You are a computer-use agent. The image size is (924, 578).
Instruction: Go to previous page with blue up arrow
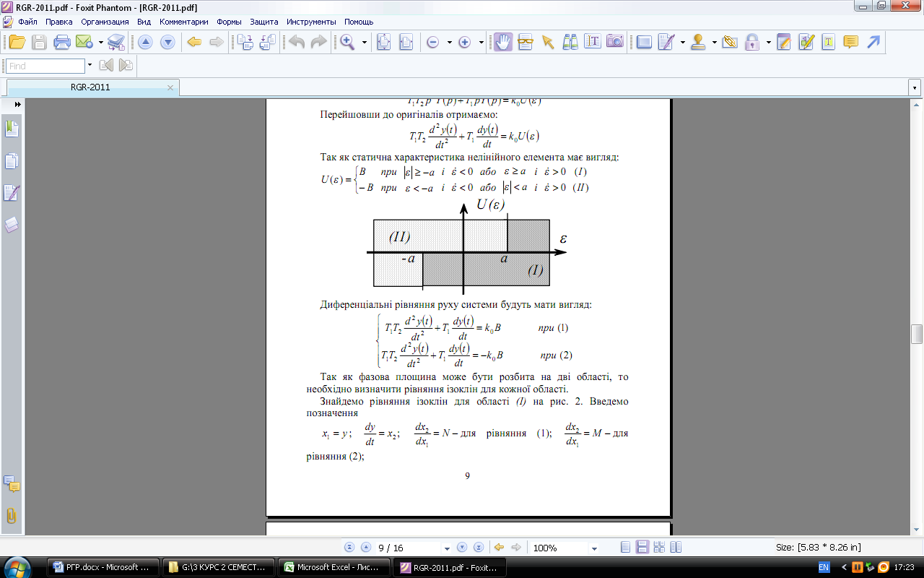point(145,42)
